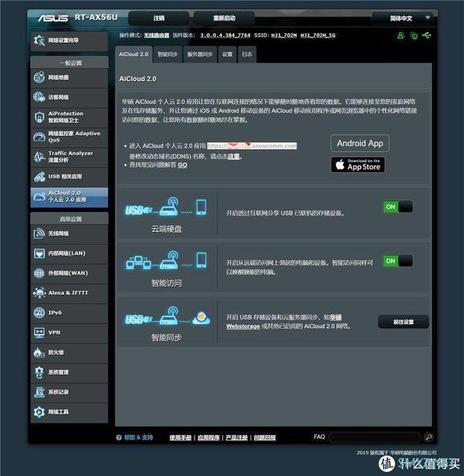Open the Network Tools icon
This screenshot has height=476, width=464.
pos(39,412)
